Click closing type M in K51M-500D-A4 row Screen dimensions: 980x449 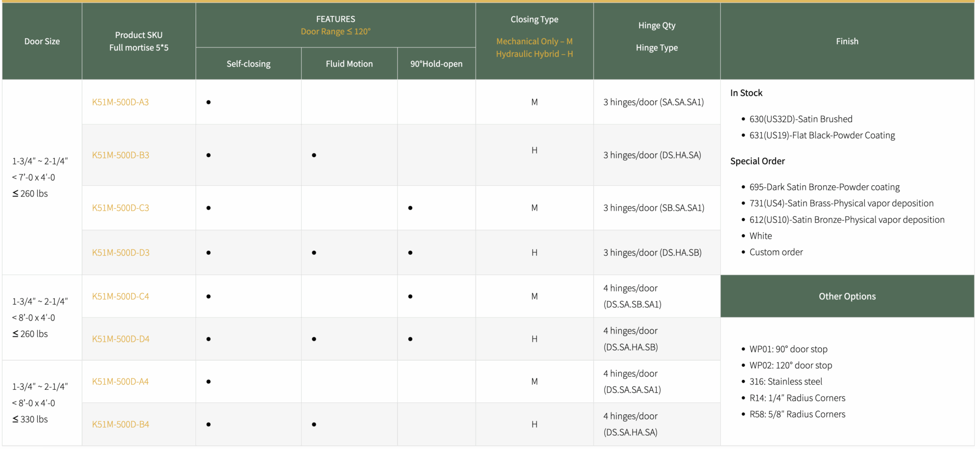(534, 382)
